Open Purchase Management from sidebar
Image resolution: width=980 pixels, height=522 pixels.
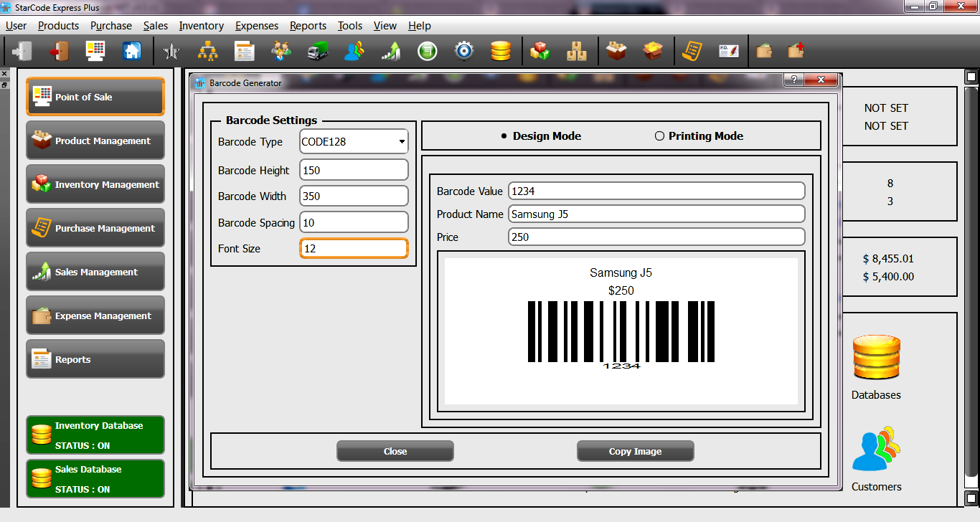95,228
